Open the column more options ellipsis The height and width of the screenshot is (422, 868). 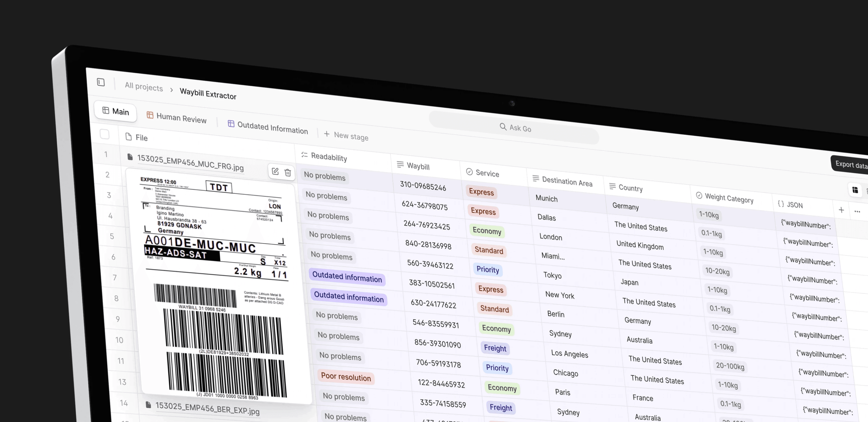coord(857,212)
